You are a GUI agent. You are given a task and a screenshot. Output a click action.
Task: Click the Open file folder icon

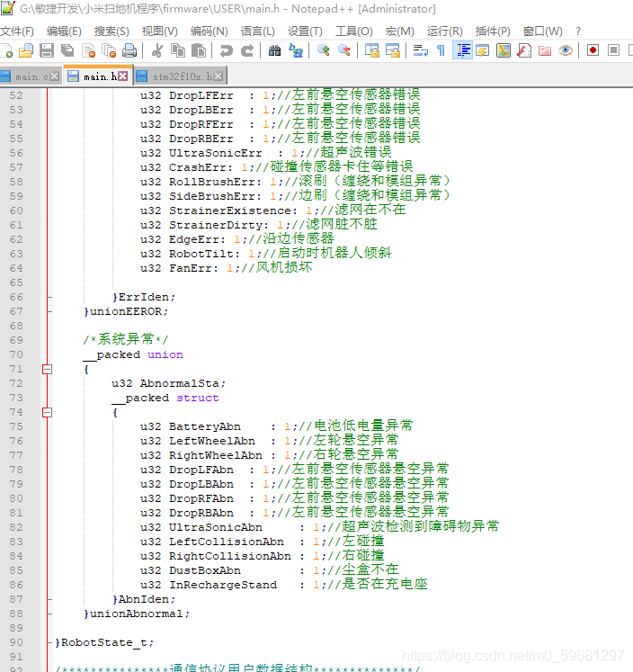point(25,50)
